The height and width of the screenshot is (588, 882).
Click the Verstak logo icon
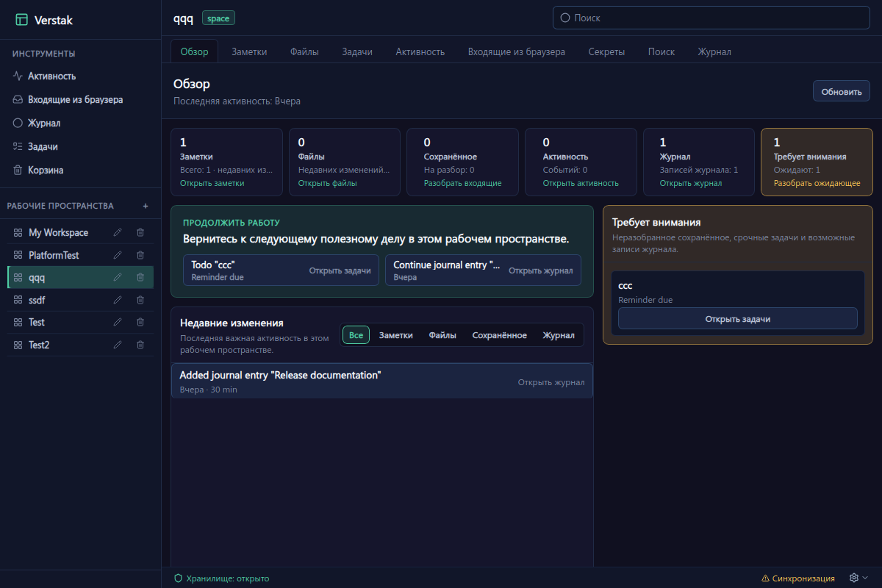tap(21, 20)
